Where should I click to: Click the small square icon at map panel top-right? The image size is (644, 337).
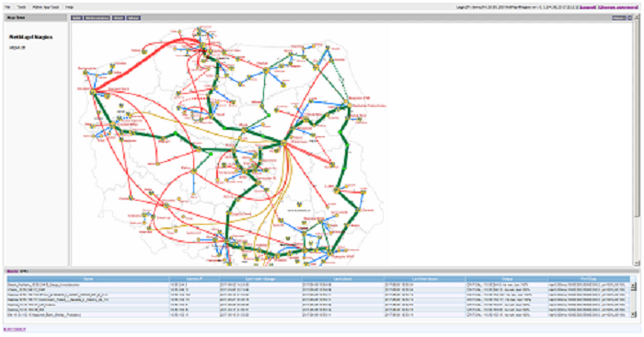(x=630, y=18)
